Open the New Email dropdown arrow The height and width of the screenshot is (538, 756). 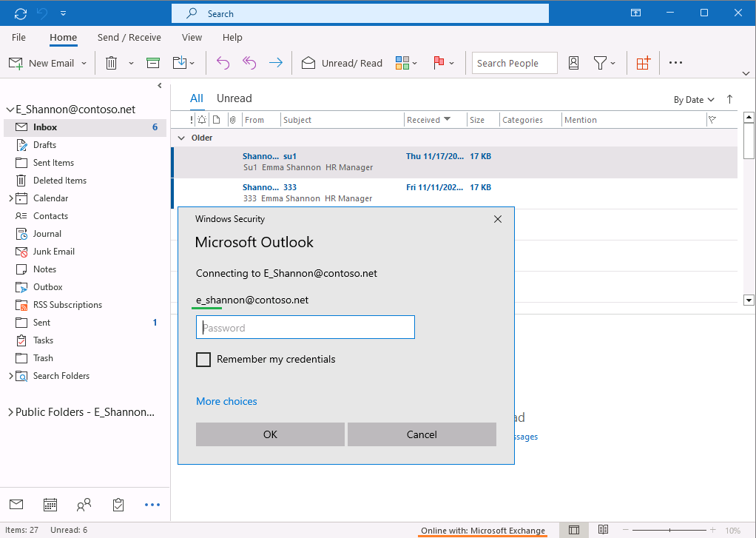tap(84, 63)
